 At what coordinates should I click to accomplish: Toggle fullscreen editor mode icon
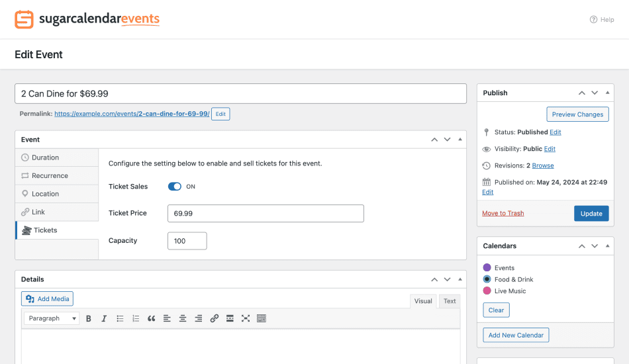coord(246,318)
